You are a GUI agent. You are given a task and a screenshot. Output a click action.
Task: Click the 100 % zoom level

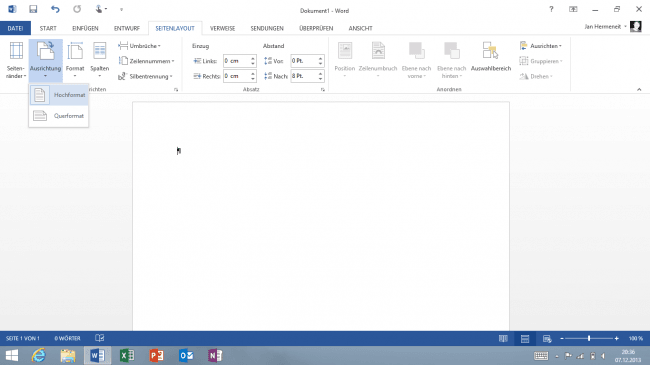[x=635, y=338]
